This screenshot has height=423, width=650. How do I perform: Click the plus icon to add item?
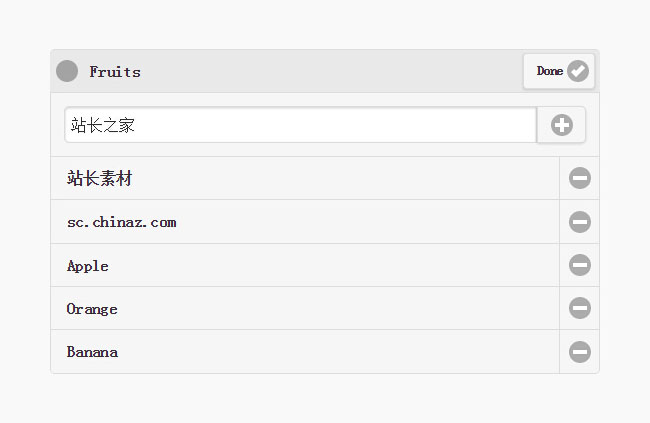click(x=562, y=125)
